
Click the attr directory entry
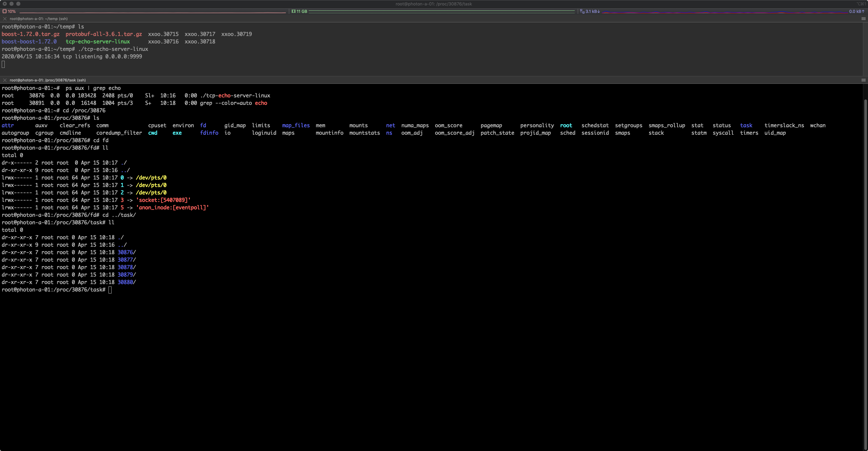[x=7, y=125]
